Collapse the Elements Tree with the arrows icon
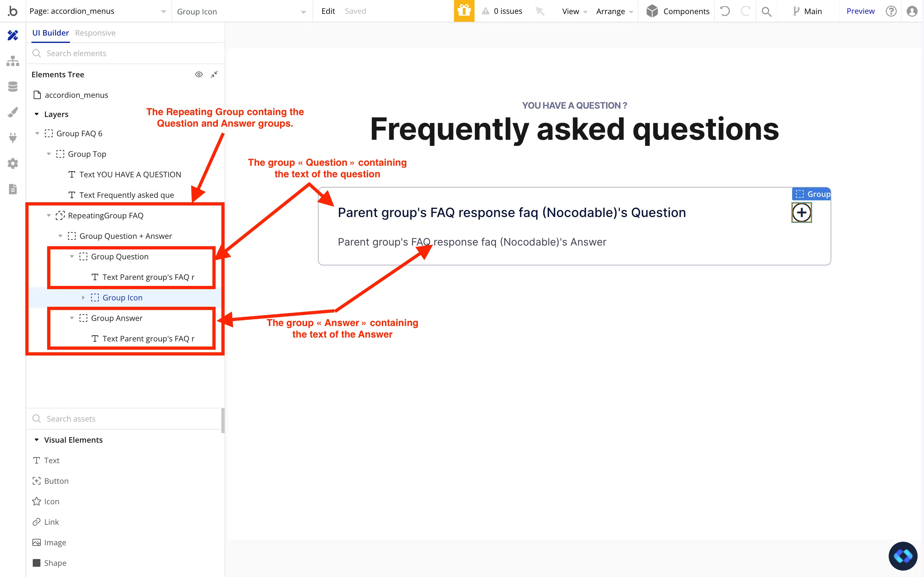 pyautogui.click(x=214, y=74)
